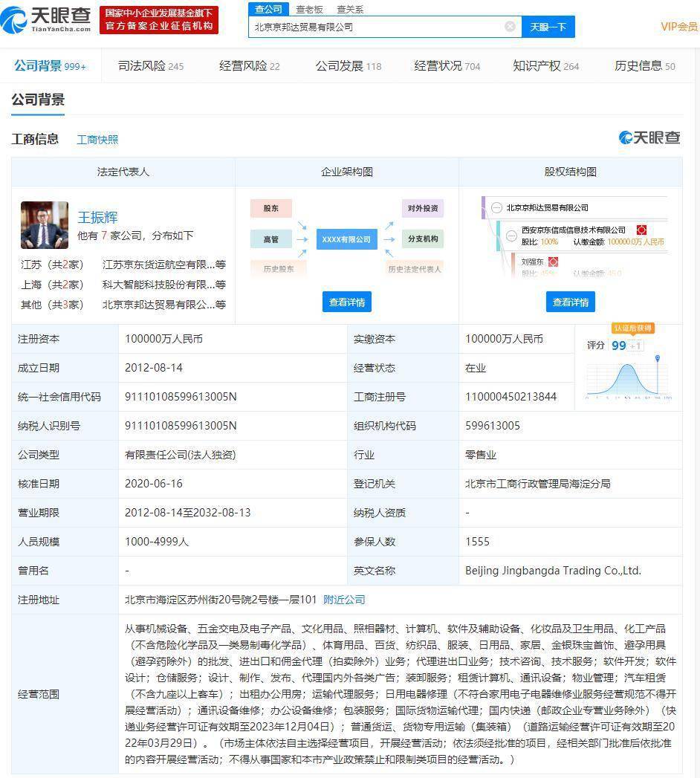Select the 查关系 search mode tab
The width and height of the screenshot is (700, 778).
click(x=350, y=9)
